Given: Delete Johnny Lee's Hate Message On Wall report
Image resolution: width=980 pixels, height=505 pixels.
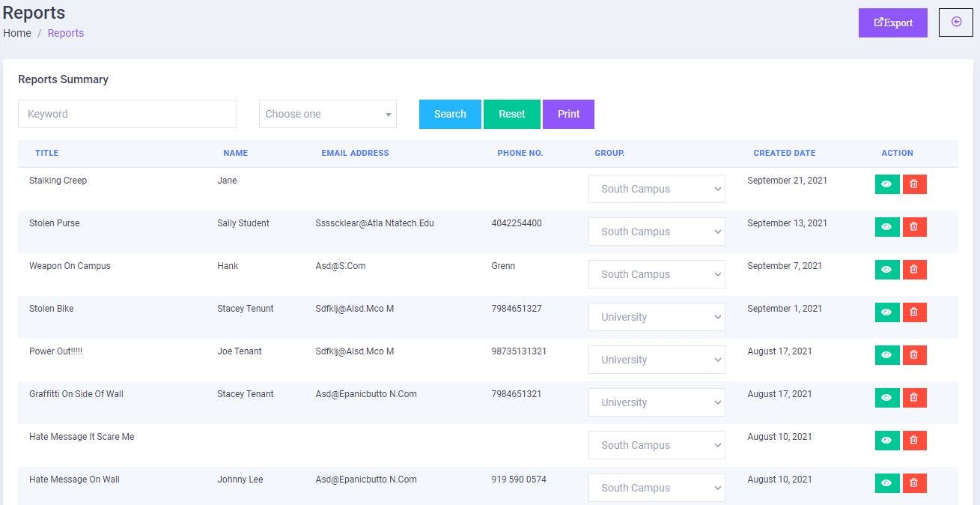Looking at the screenshot, I should (914, 483).
